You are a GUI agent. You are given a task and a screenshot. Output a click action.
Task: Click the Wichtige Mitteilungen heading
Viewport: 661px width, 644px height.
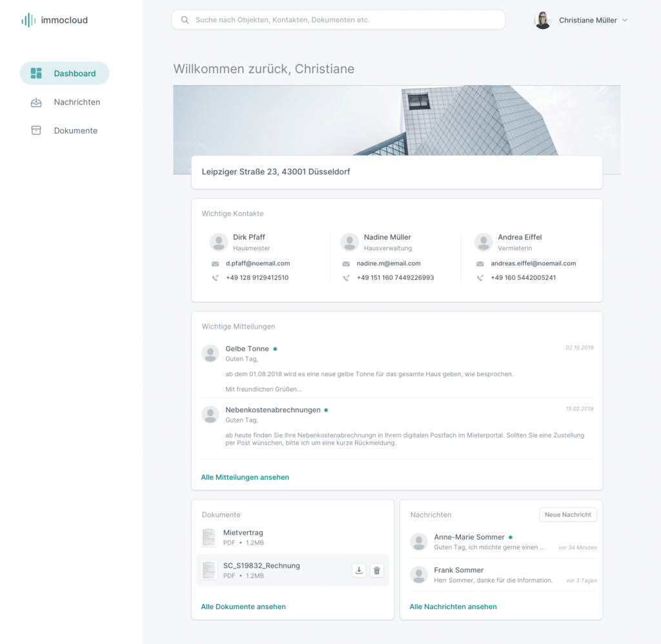(x=238, y=327)
